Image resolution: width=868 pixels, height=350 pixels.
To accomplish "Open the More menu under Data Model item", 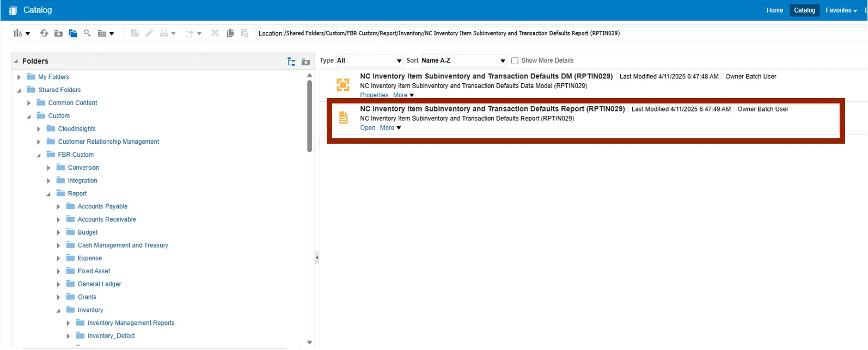I will pos(404,95).
